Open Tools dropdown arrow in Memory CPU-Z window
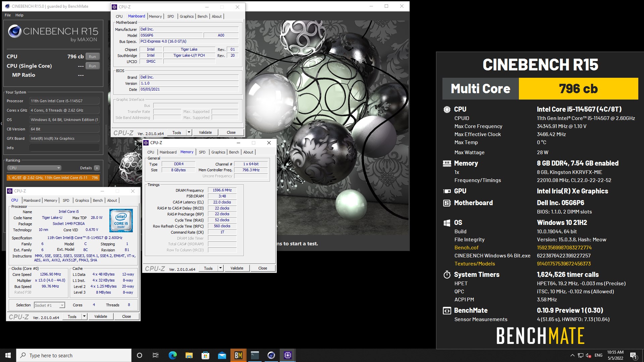Viewport: 644px width, 362px height. click(220, 268)
